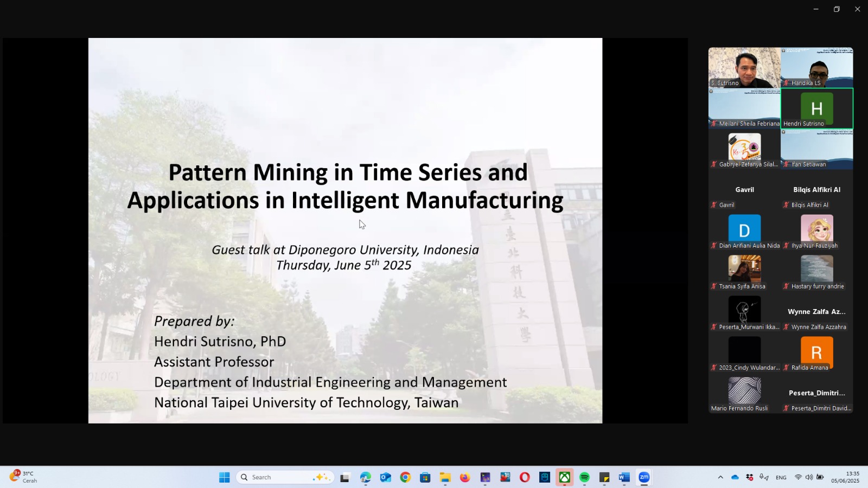Click the Wi-Fi network tray icon
Viewport: 868px width, 488px height.
click(x=798, y=477)
